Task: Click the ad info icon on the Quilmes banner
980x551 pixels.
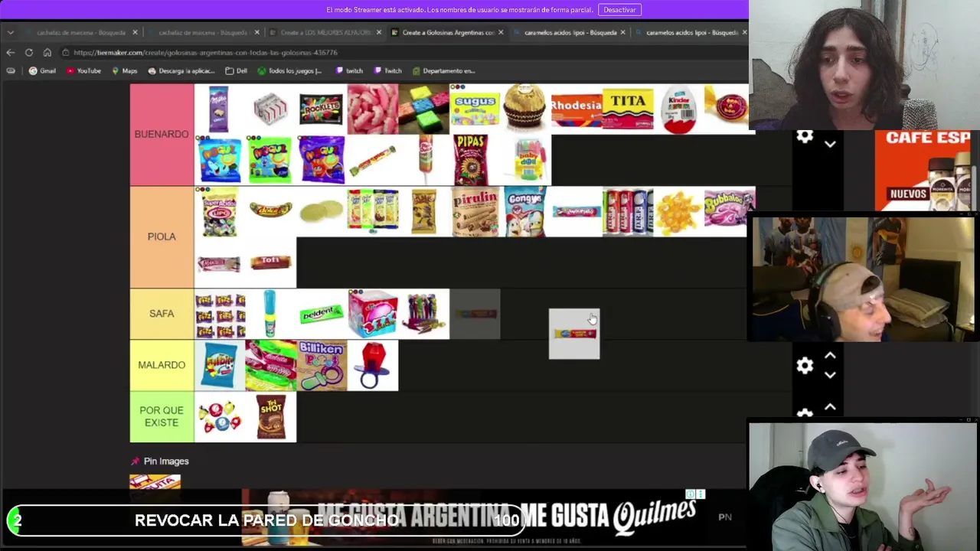Action: (691, 494)
